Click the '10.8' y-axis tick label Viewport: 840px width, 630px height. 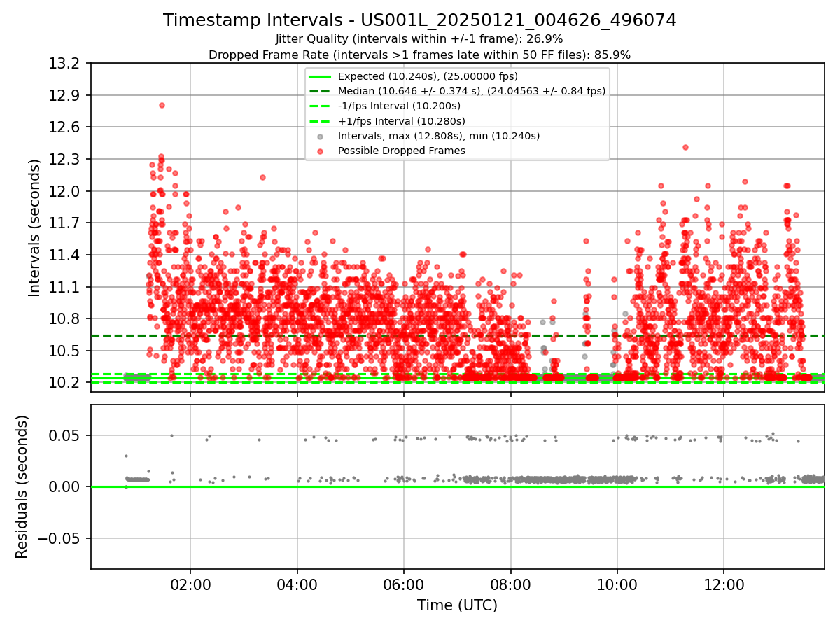(x=65, y=319)
